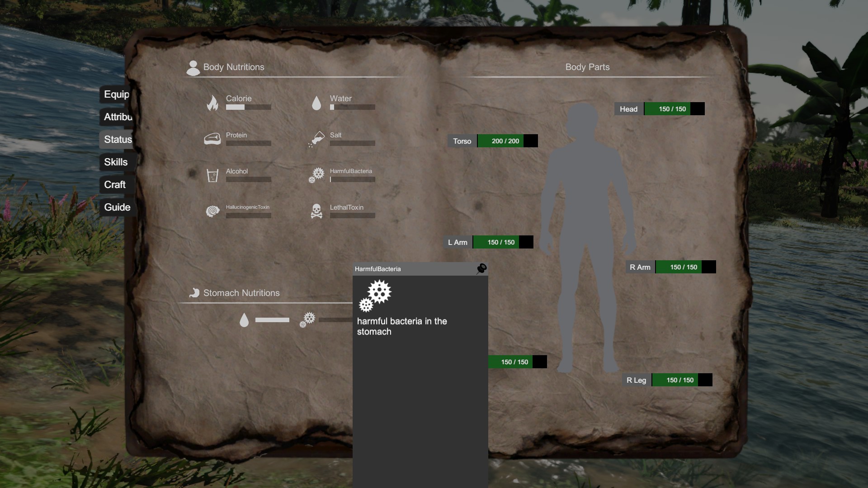
Task: Open the Guide tab
Action: tap(117, 207)
